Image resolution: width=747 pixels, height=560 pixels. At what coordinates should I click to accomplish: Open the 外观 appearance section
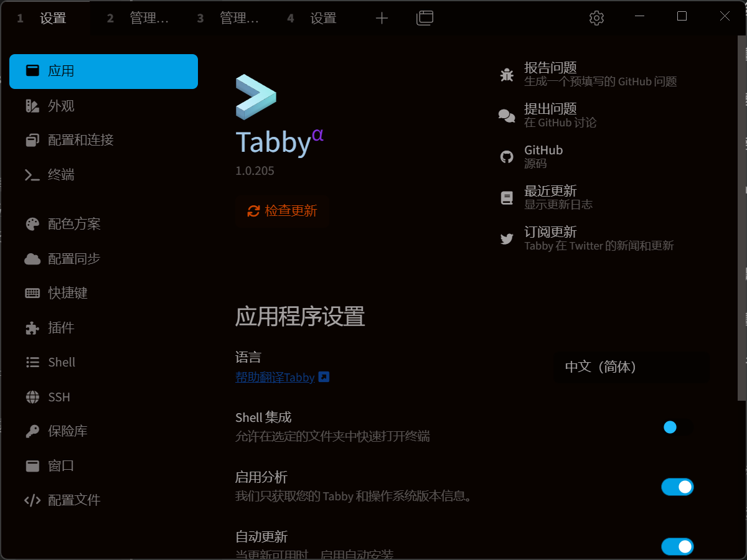(103, 106)
